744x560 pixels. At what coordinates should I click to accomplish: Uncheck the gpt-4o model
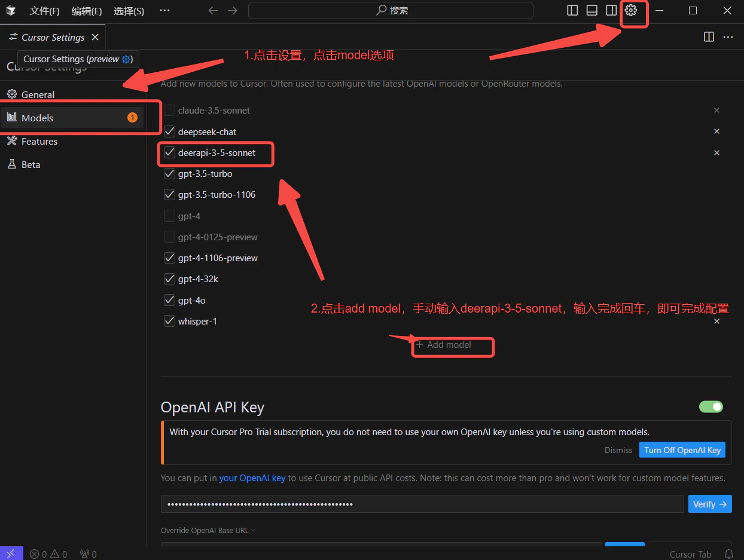coord(169,301)
